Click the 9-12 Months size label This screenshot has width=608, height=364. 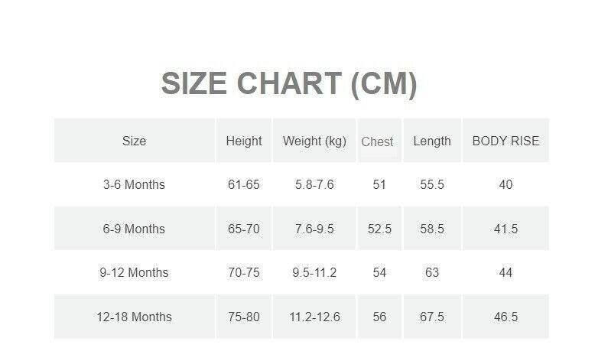point(134,272)
